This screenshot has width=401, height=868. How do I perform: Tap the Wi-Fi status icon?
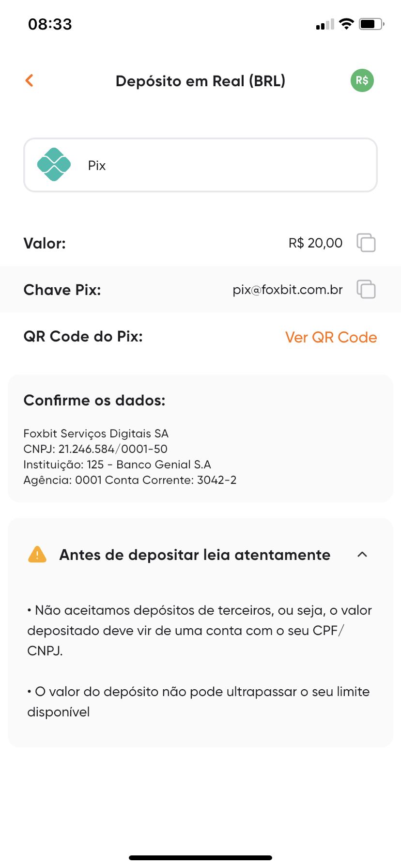coord(346,24)
